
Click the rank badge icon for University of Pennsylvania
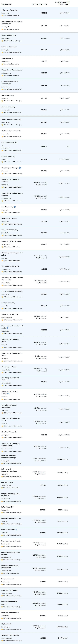[2, 76]
